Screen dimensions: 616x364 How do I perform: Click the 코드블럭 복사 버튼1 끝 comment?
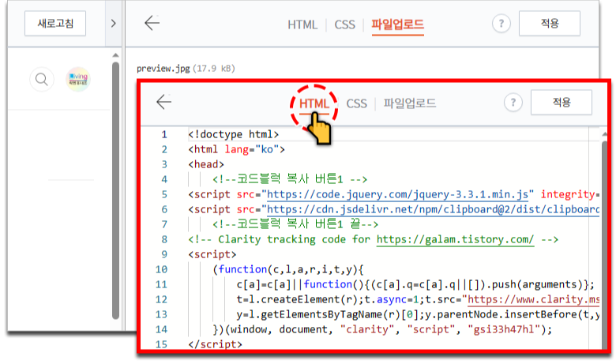(295, 224)
